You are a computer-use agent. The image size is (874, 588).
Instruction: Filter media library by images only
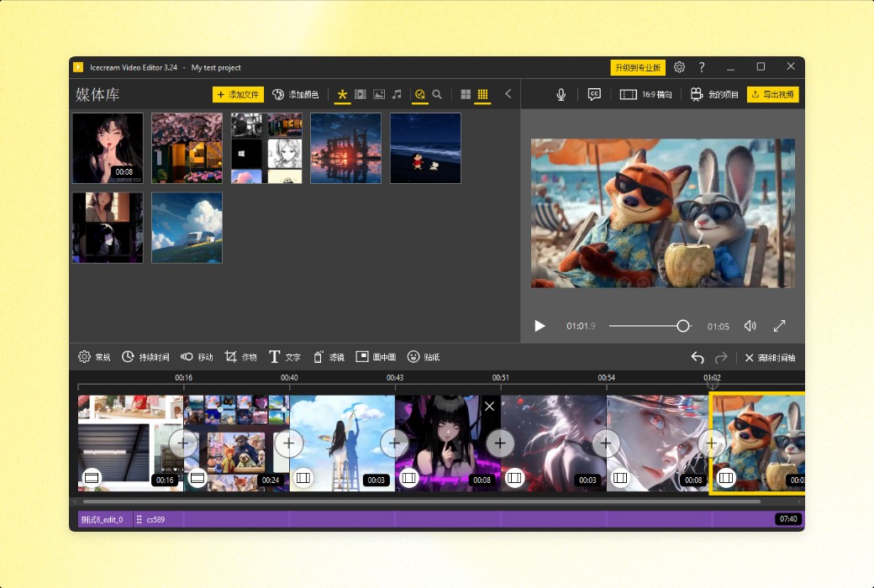[381, 94]
